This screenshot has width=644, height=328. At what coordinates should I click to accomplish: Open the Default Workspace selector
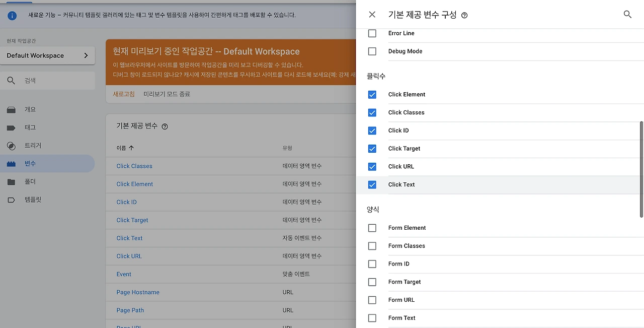(x=47, y=55)
